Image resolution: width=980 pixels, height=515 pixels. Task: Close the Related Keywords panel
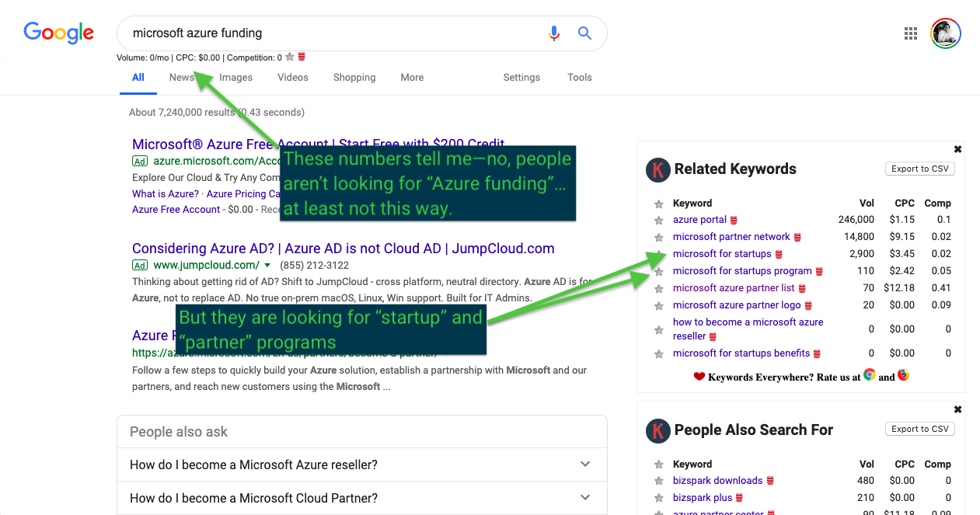[957, 149]
